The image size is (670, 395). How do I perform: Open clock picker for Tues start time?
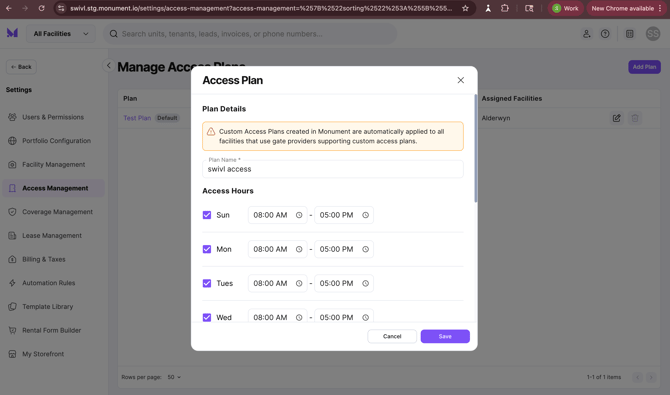point(299,283)
